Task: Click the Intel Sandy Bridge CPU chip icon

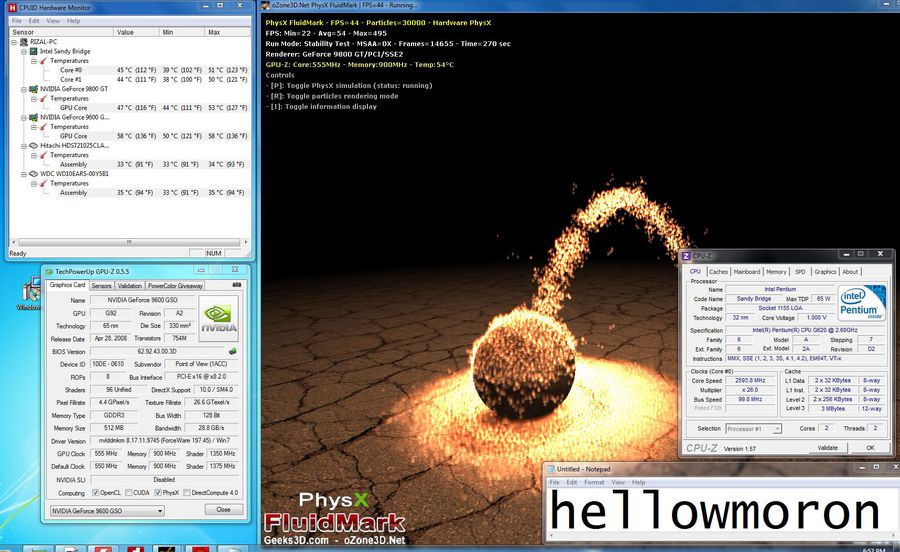Action: point(34,51)
